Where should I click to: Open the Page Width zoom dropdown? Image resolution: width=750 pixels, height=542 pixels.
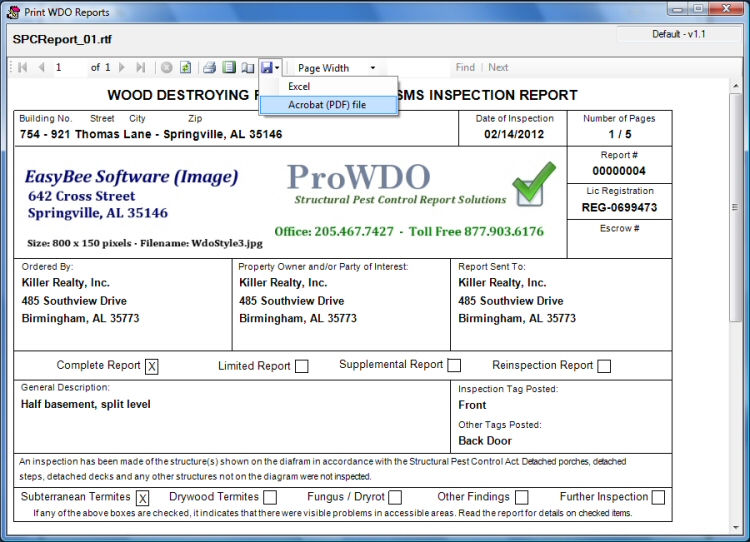(373, 68)
